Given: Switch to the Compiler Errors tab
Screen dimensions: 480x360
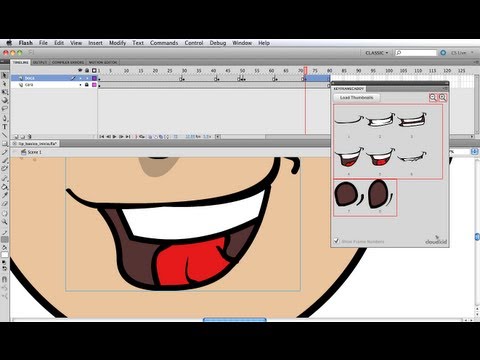Looking at the screenshot, I should coord(68,62).
